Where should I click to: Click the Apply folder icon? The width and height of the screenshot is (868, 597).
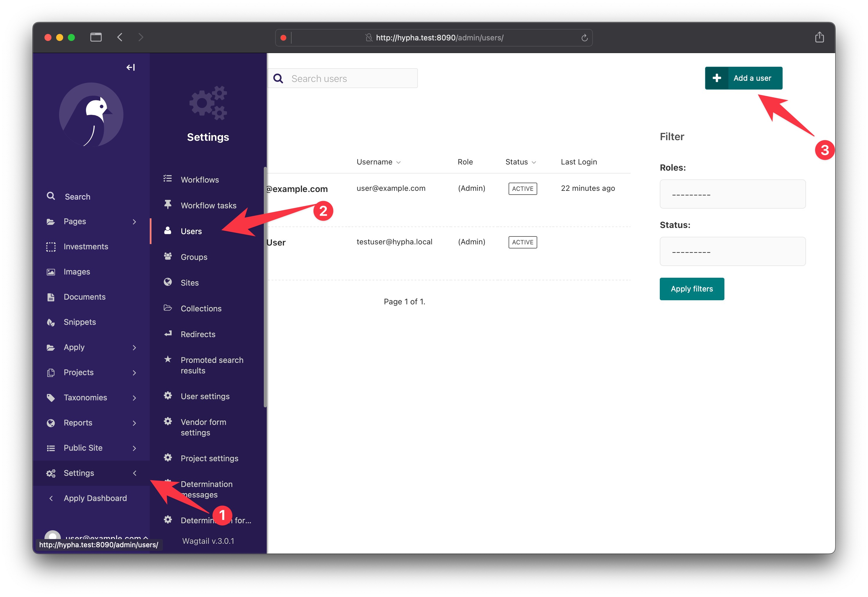(x=51, y=347)
